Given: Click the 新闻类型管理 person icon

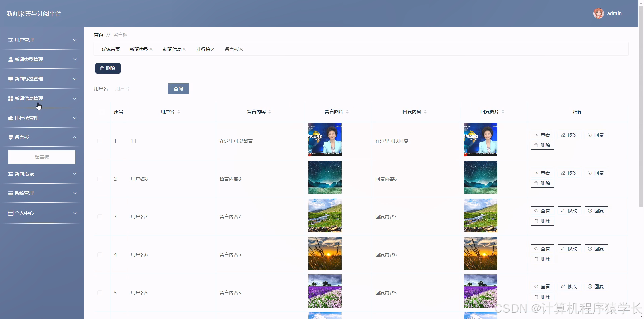Looking at the screenshot, I should pyautogui.click(x=11, y=59).
